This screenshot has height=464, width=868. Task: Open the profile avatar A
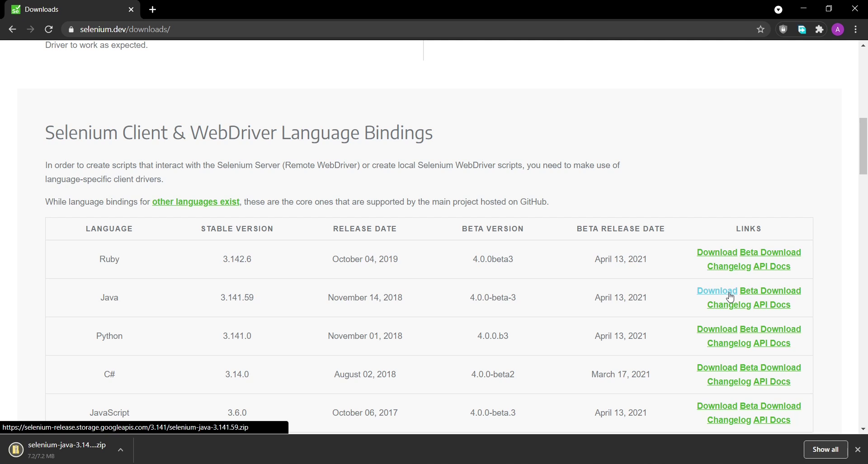tap(838, 29)
